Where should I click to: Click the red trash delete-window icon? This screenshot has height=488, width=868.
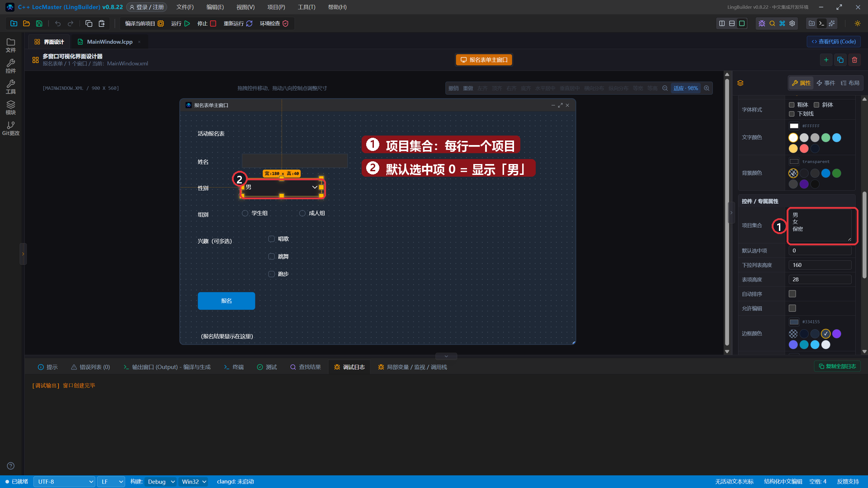tap(854, 60)
